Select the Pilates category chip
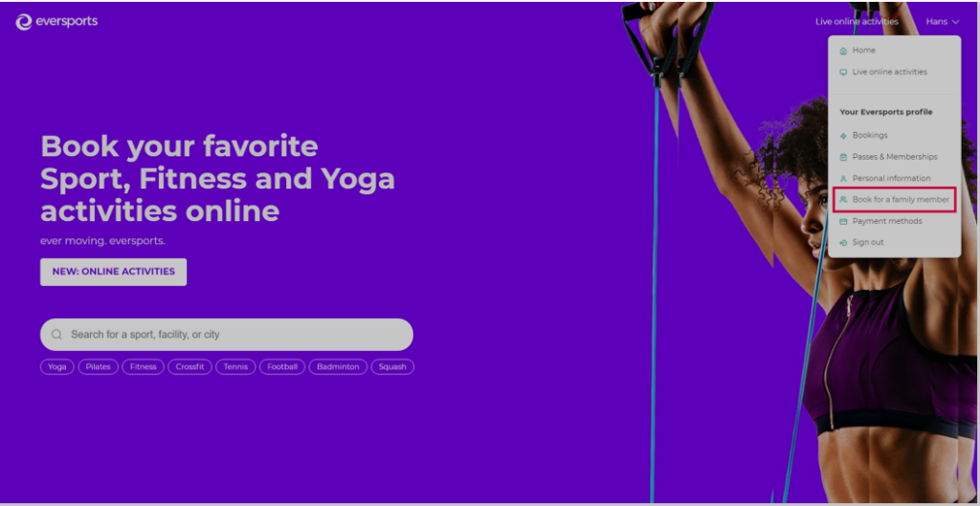This screenshot has height=506, width=980. (x=99, y=367)
